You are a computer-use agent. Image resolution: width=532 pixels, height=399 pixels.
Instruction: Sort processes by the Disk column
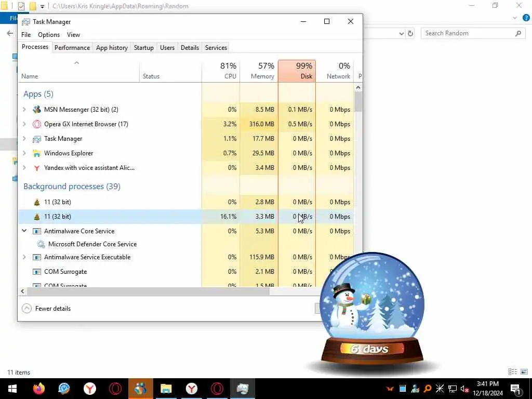[297, 71]
